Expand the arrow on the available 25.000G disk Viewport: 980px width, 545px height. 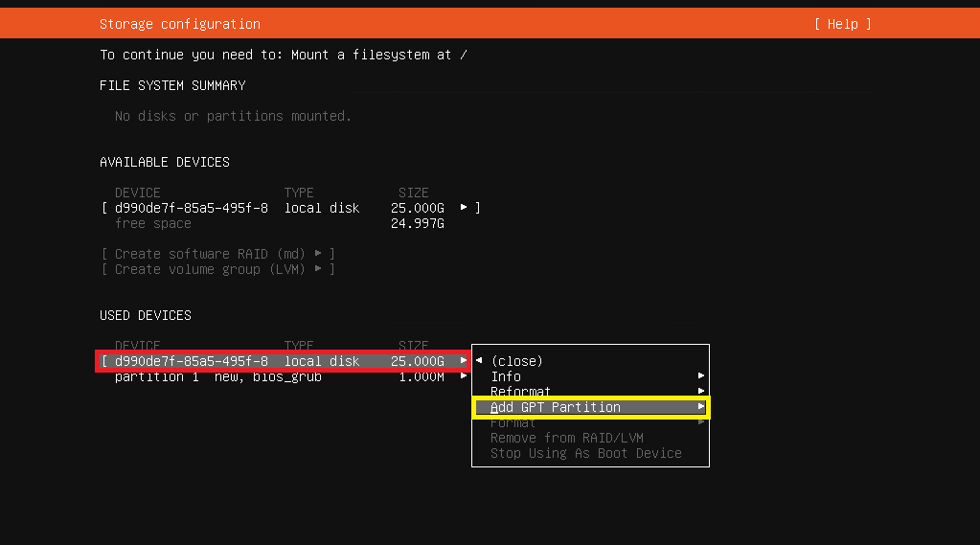[465, 208]
